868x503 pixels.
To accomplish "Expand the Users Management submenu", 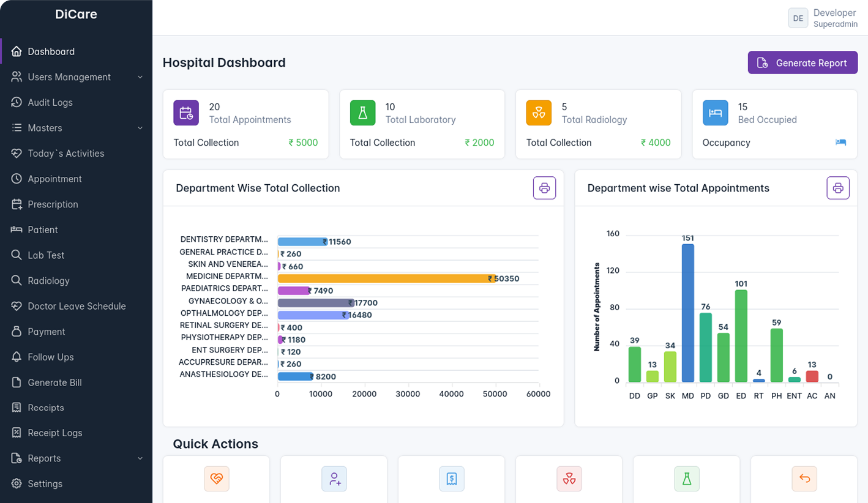I will 140,77.
